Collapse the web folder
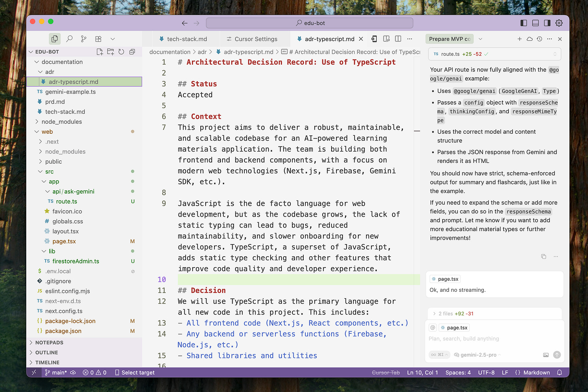This screenshot has height=392, width=588. point(84,132)
